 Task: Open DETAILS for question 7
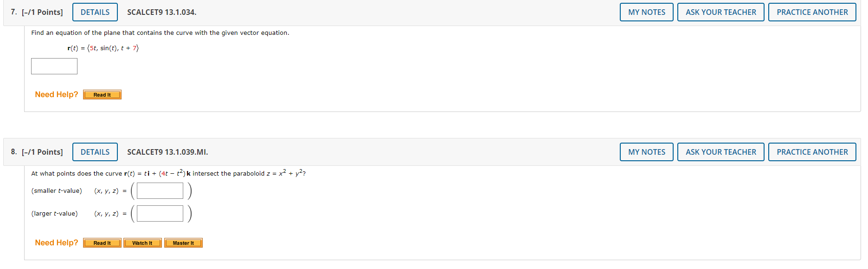[x=95, y=12]
